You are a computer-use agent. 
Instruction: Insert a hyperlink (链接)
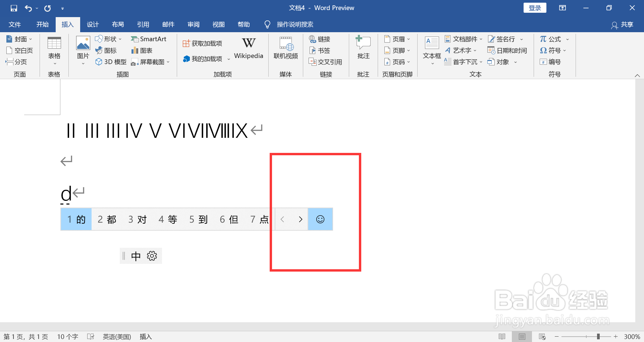pyautogui.click(x=320, y=39)
